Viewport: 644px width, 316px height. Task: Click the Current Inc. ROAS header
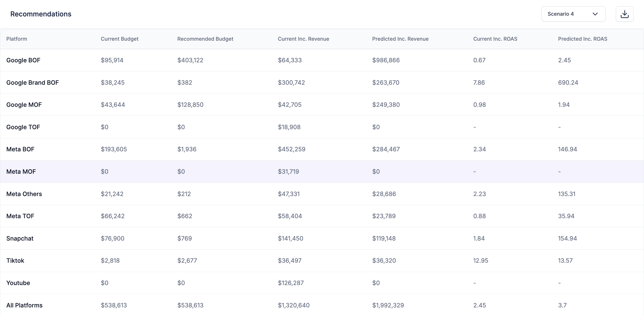(495, 39)
